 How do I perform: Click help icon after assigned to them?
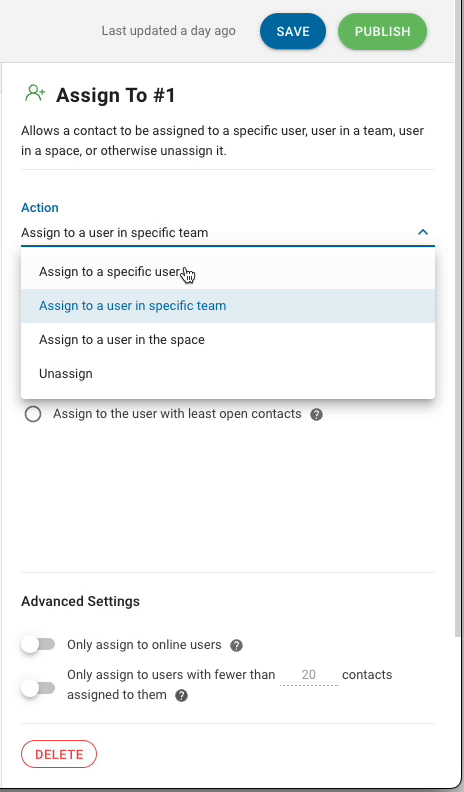click(181, 696)
